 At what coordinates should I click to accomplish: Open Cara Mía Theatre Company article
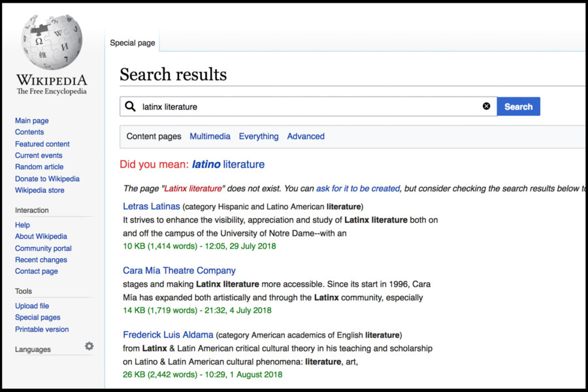tap(179, 270)
